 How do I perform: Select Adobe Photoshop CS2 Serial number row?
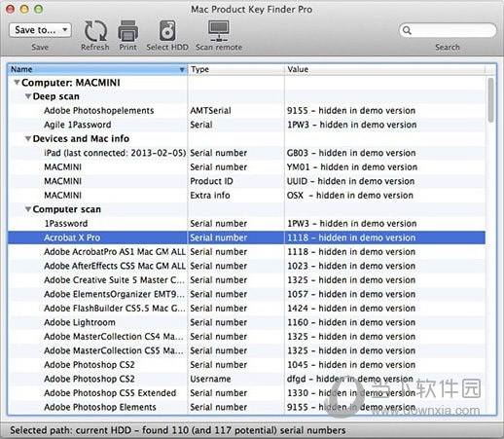246,365
